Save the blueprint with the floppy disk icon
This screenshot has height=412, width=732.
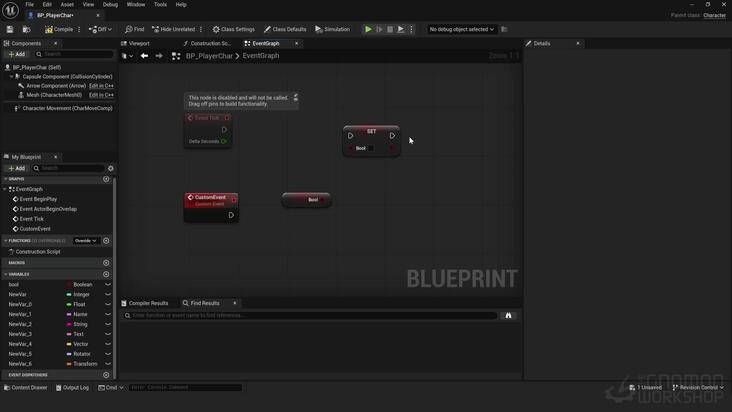(10, 29)
